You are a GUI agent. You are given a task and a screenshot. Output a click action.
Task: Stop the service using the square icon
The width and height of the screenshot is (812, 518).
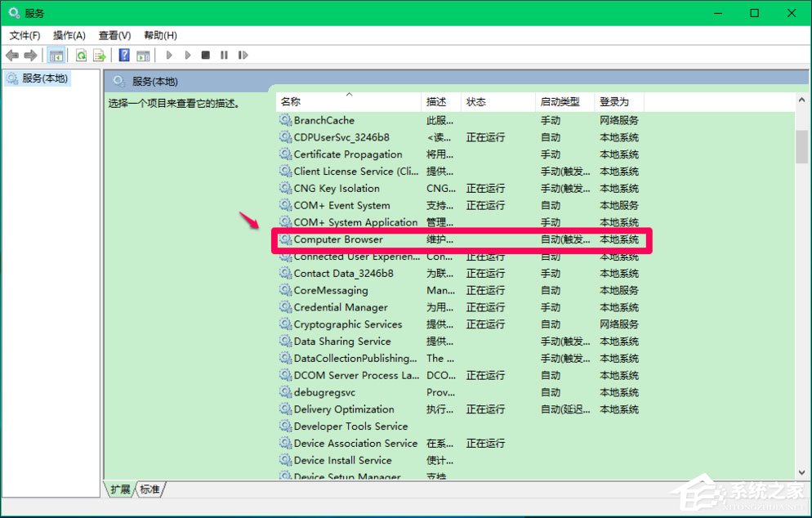(206, 55)
